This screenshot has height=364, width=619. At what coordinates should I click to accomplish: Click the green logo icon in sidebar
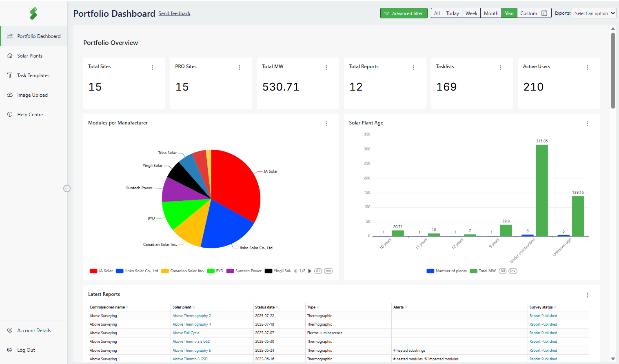(33, 13)
